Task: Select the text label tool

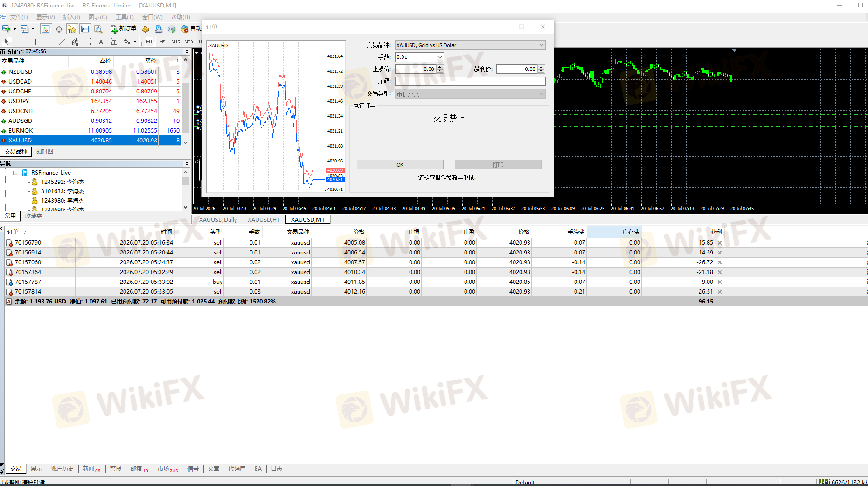Action: point(114,42)
